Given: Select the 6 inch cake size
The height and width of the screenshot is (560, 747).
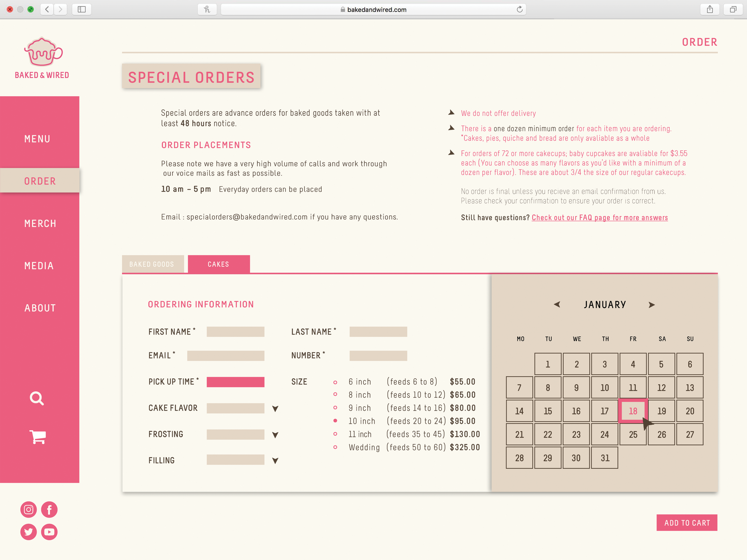Looking at the screenshot, I should tap(335, 383).
